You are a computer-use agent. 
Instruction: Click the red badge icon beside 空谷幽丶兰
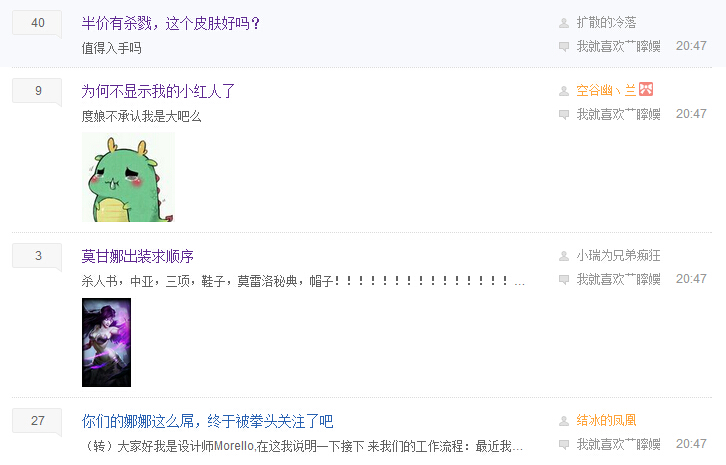(646, 89)
